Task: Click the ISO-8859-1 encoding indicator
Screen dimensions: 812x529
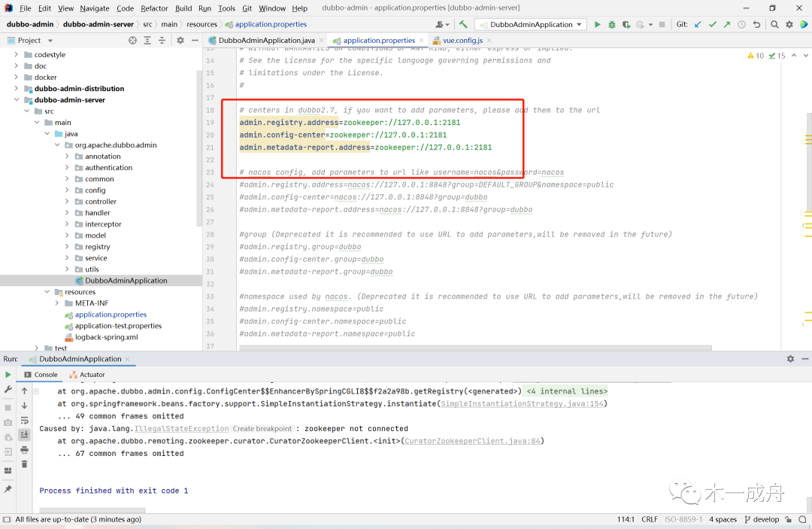Action: (683, 520)
